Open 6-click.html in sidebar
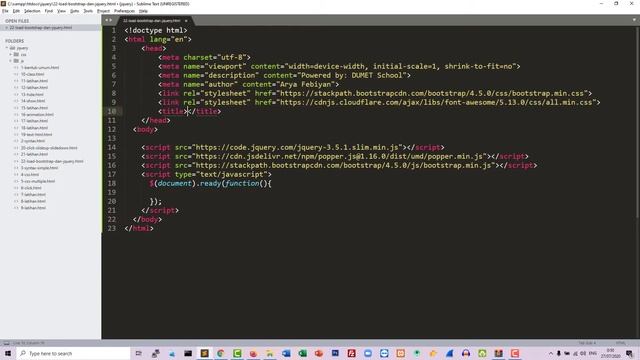 pyautogui.click(x=31, y=188)
